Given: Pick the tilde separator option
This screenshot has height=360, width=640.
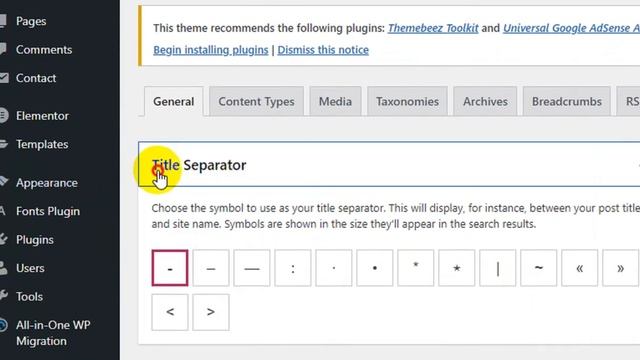Looking at the screenshot, I should (x=538, y=268).
